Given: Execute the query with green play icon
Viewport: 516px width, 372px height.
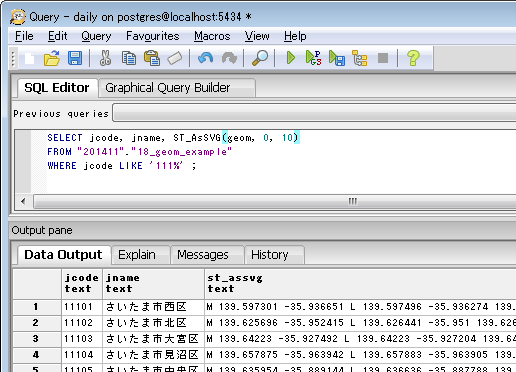Looking at the screenshot, I should [x=291, y=58].
